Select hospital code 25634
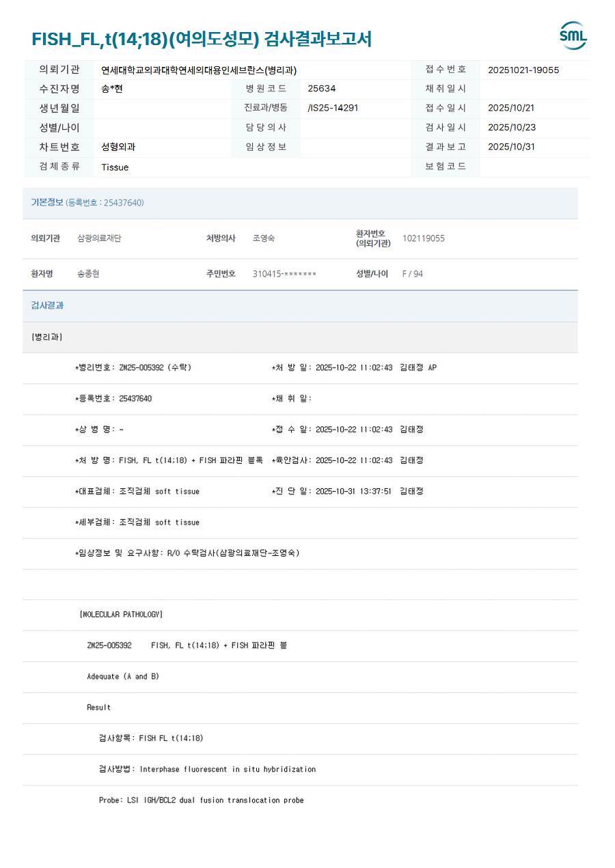 (322, 89)
